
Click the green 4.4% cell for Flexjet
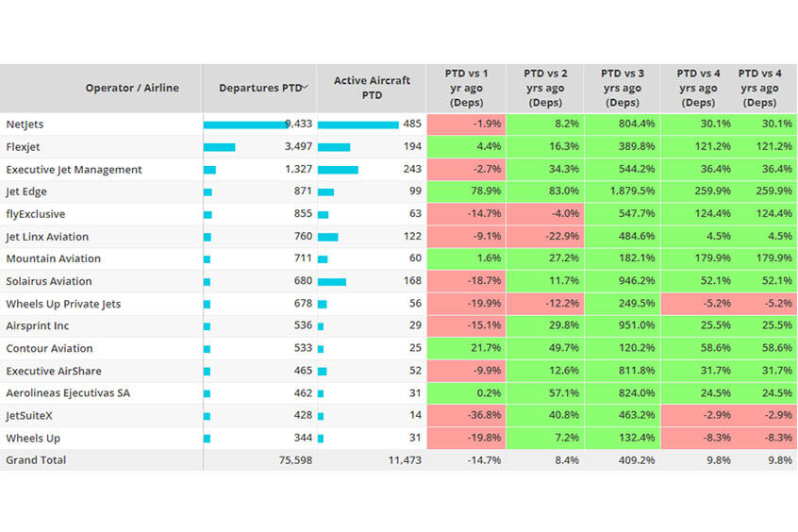(x=466, y=146)
